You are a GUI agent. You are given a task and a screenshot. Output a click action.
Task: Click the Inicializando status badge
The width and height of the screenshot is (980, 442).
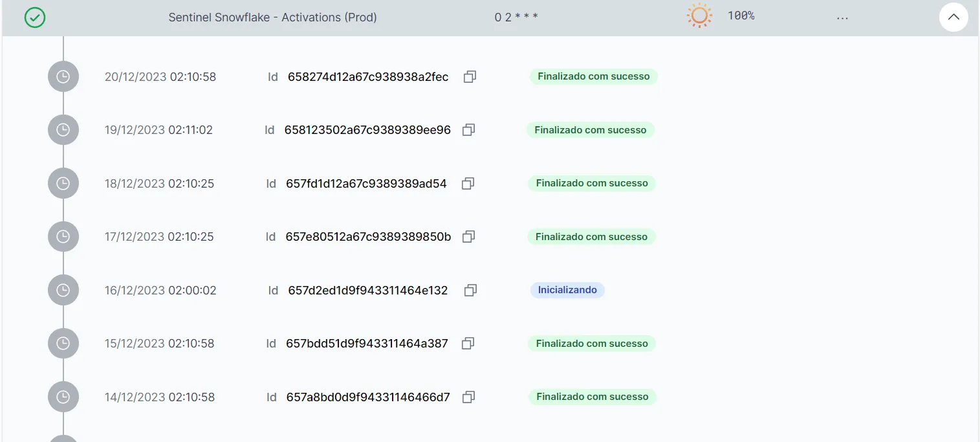567,290
